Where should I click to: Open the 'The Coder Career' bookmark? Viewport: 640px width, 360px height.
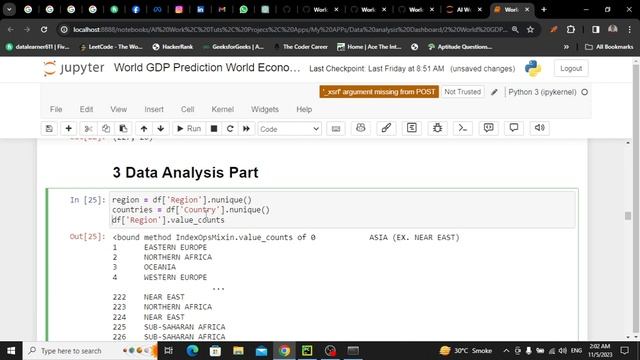pos(301,47)
